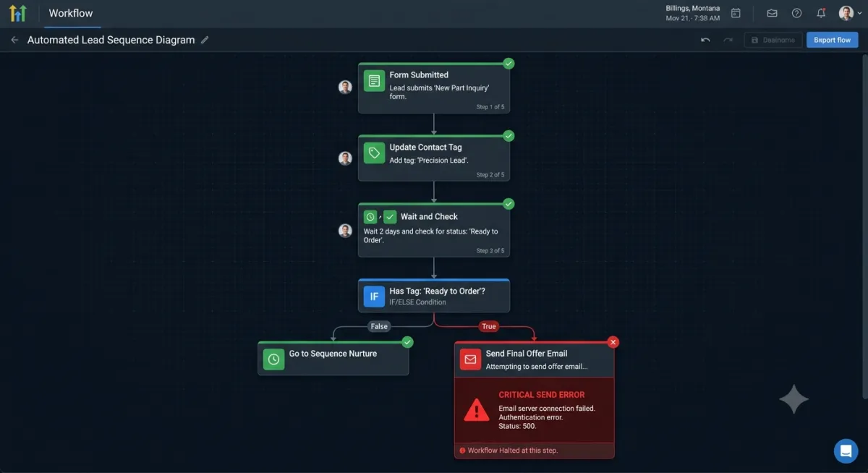Click the True branch label

coord(489,326)
